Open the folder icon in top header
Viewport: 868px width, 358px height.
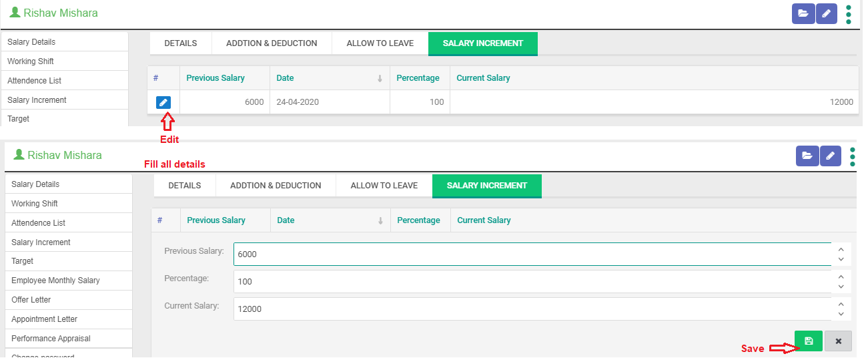(x=803, y=13)
